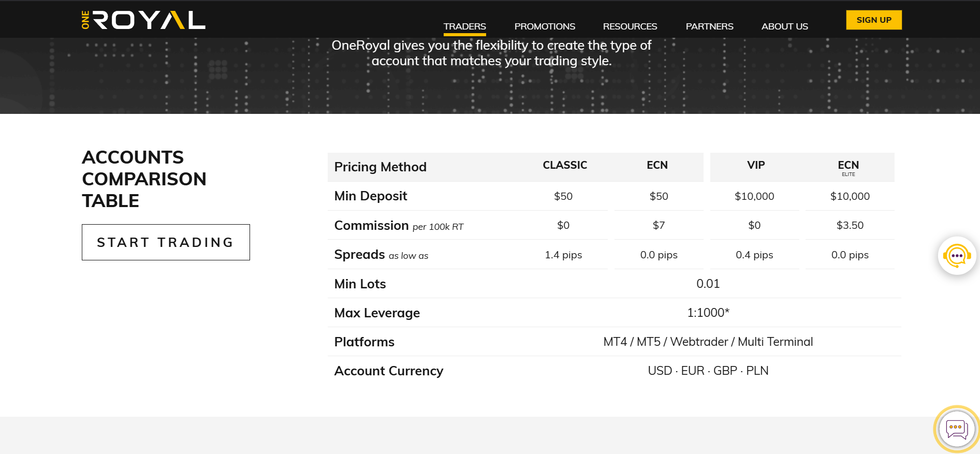Click the Accounts Comparison Table heading
The width and height of the screenshot is (980, 454).
point(144,179)
